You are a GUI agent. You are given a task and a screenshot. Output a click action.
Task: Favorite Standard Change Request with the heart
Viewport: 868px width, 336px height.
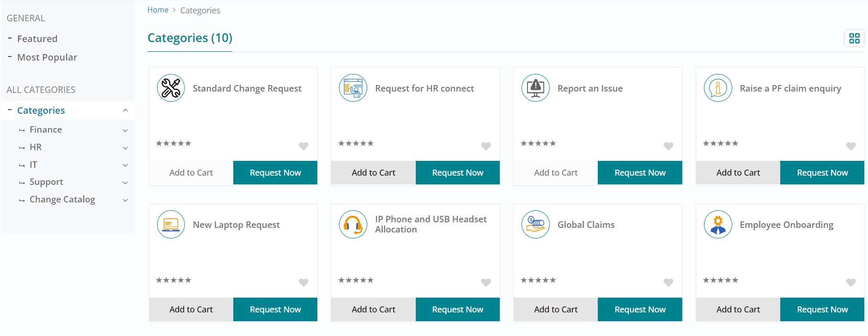point(303,146)
